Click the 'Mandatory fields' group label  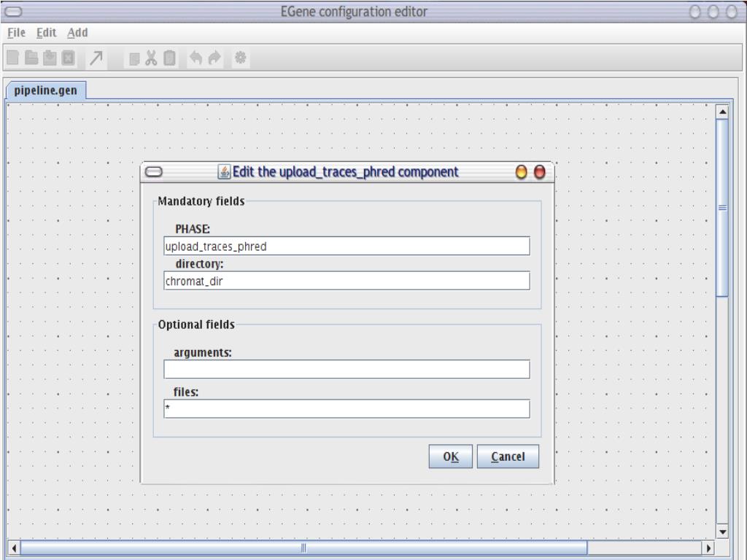click(x=201, y=201)
